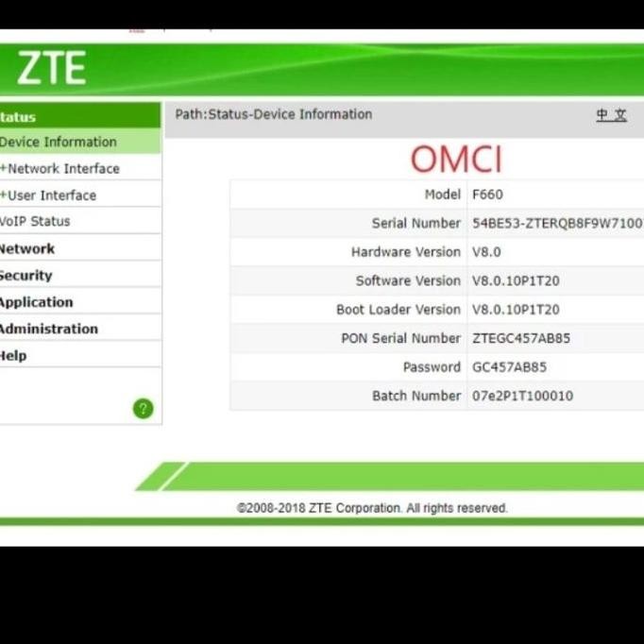This screenshot has height=644, width=644.
Task: Click the Hardware Version value V8.0
Action: coord(486,252)
